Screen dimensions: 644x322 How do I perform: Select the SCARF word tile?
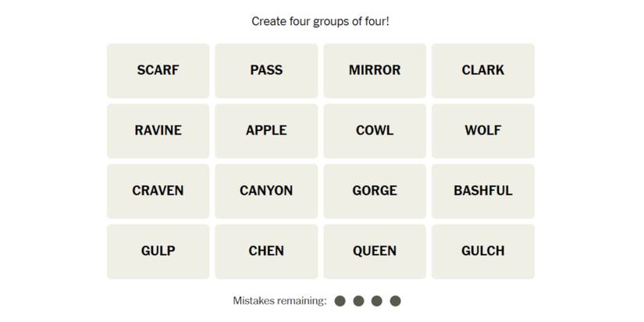[158, 70]
